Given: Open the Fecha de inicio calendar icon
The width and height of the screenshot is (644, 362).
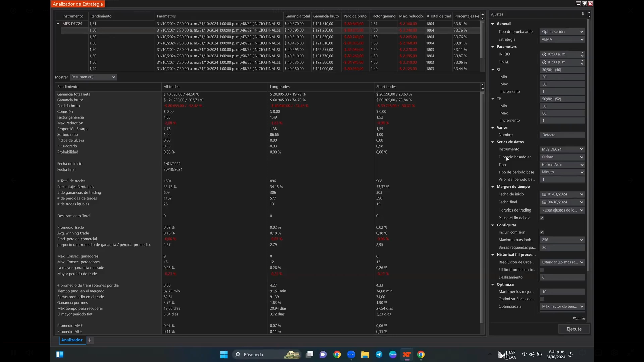Looking at the screenshot, I should (x=544, y=194).
